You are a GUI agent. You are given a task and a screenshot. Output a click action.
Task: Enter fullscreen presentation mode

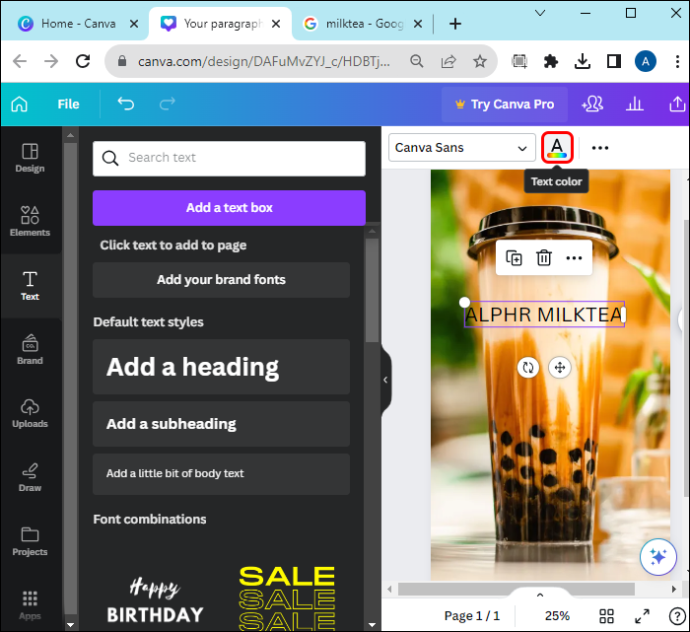(x=642, y=616)
